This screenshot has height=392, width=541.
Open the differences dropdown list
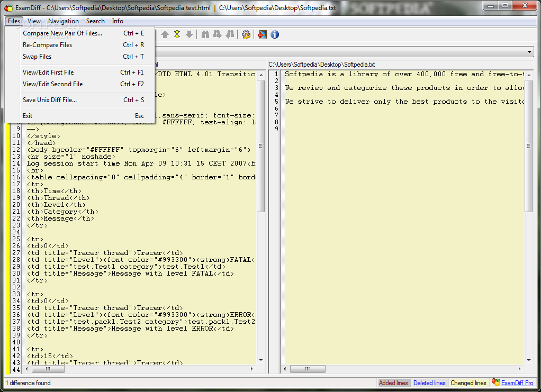(529, 52)
